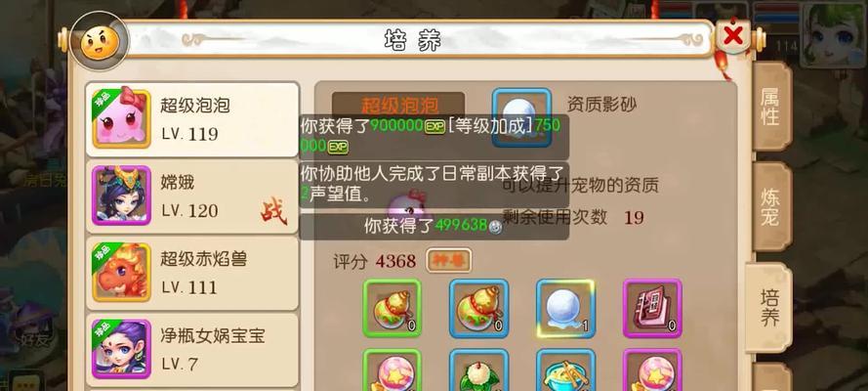Select the 嫦娥 pet entry
The image size is (868, 391).
[192, 196]
